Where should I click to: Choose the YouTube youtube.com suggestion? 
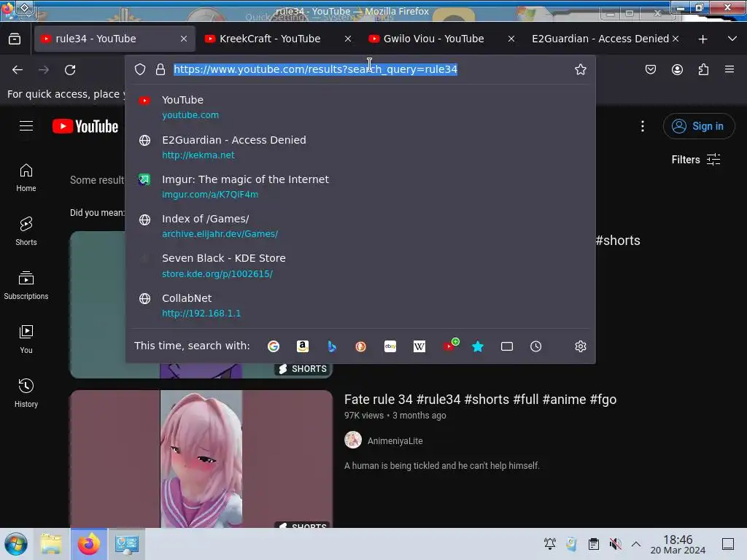pyautogui.click(x=360, y=106)
